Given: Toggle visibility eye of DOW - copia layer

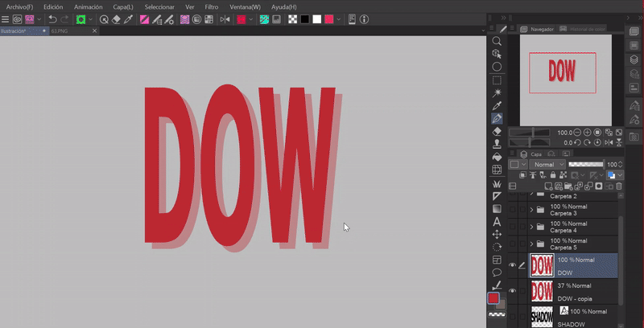Looking at the screenshot, I should [x=512, y=291].
